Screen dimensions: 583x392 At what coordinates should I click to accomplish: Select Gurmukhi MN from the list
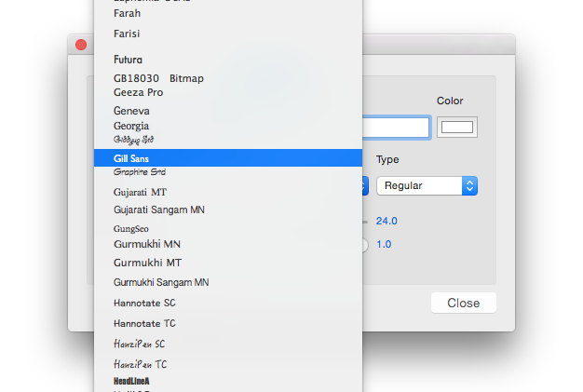point(147,244)
